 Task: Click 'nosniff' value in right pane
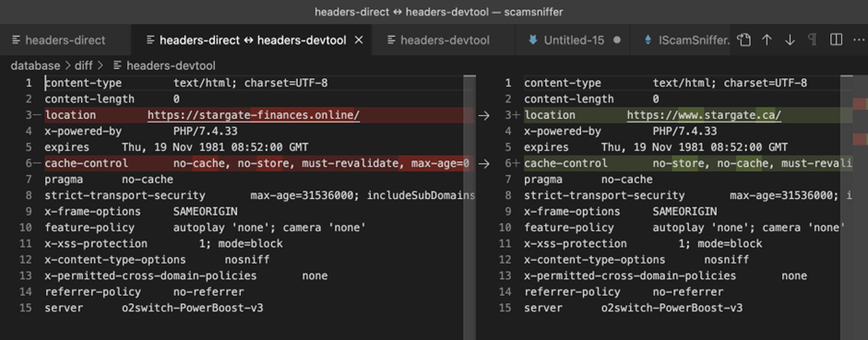726,260
